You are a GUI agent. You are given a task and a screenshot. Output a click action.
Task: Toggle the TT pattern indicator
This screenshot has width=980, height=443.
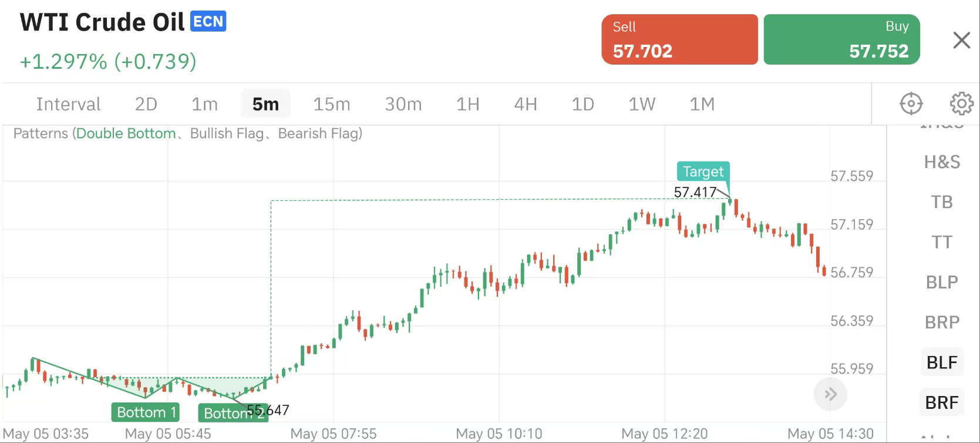(942, 242)
